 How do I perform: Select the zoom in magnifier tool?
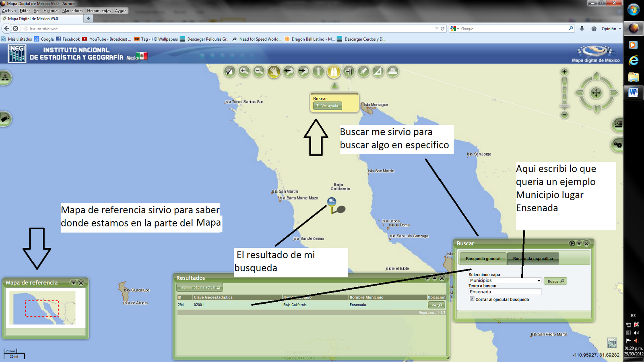[244, 71]
